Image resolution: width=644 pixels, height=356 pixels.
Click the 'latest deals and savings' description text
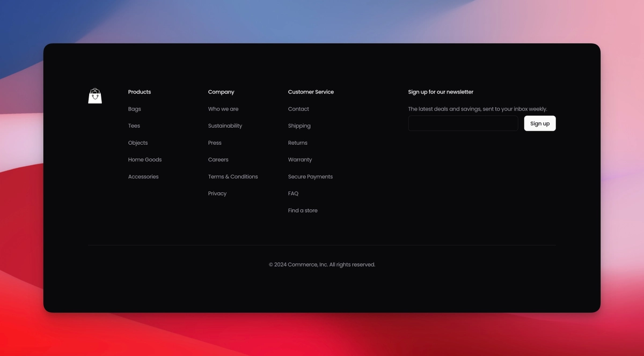(478, 109)
